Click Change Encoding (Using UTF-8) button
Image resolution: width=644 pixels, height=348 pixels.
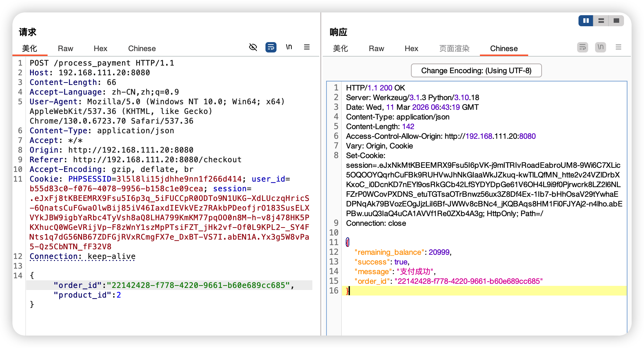pos(476,71)
